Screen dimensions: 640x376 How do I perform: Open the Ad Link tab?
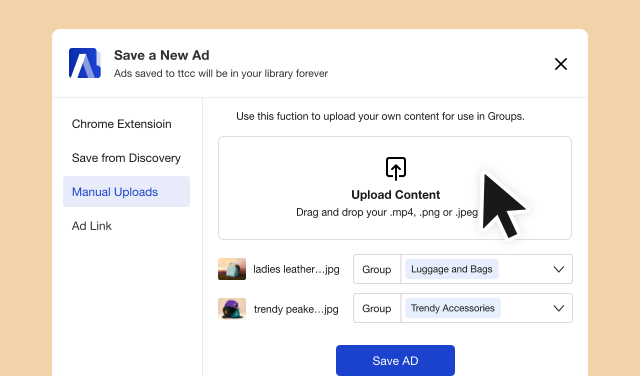tap(91, 226)
